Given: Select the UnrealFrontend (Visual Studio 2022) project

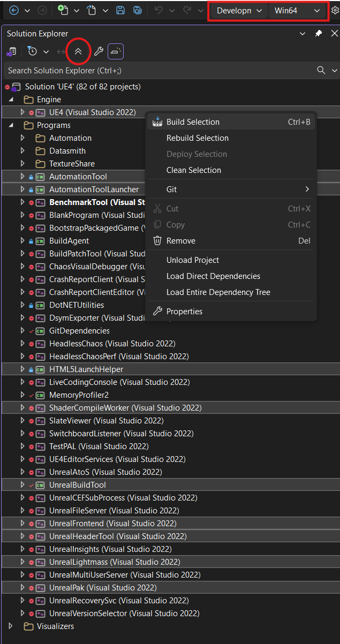Looking at the screenshot, I should tap(113, 524).
